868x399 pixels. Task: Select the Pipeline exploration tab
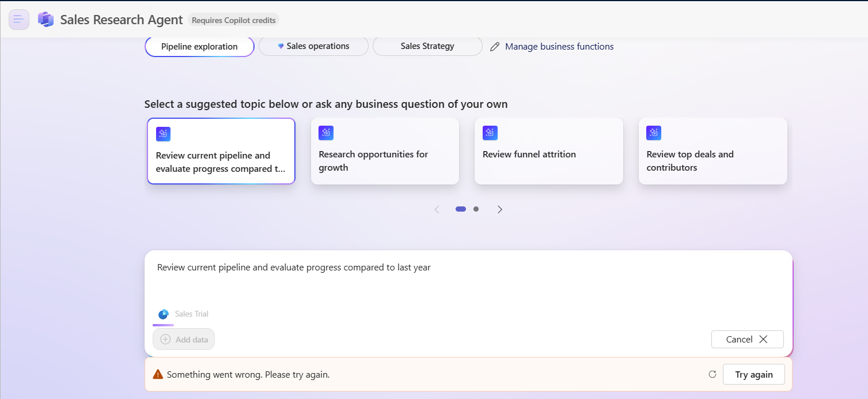coord(199,47)
